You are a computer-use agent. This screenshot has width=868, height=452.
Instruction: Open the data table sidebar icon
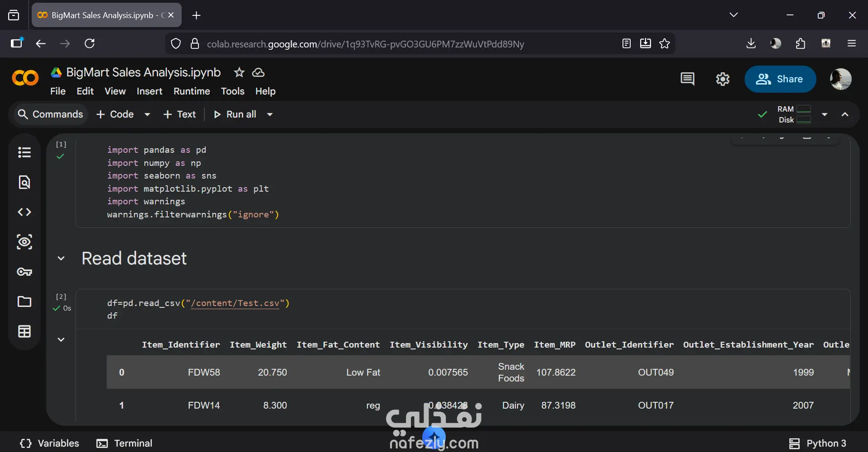[x=24, y=331]
